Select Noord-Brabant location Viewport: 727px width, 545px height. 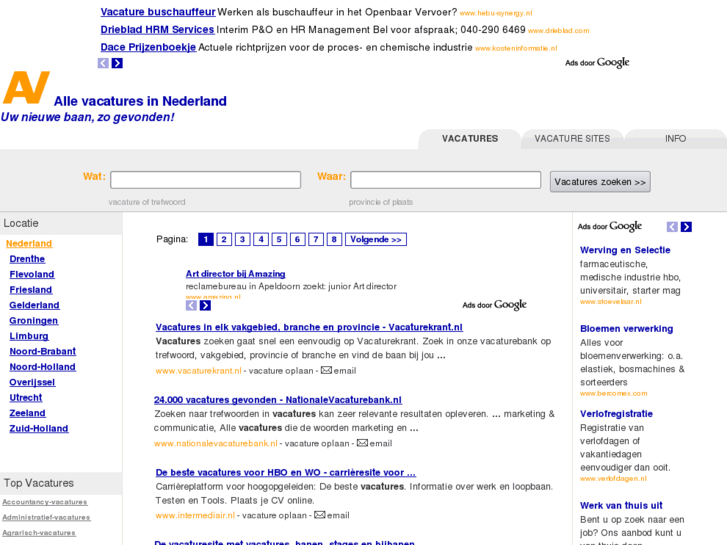[x=43, y=351]
